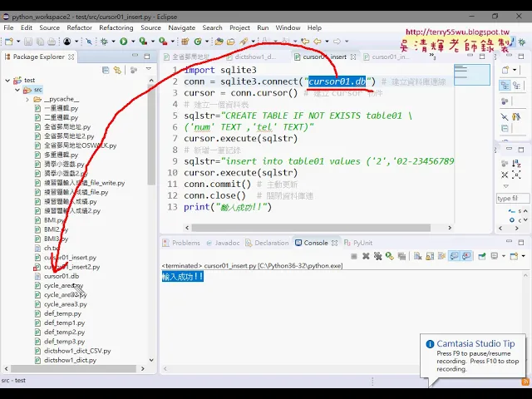The height and width of the screenshot is (399, 532).
Task: Click the New PyDev package icon
Action: (x=185, y=42)
